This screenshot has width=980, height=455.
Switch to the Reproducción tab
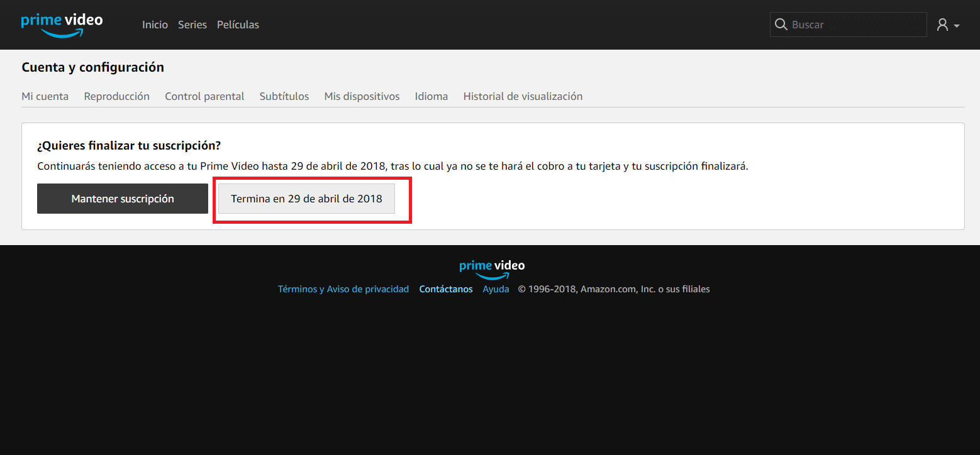coord(117,96)
